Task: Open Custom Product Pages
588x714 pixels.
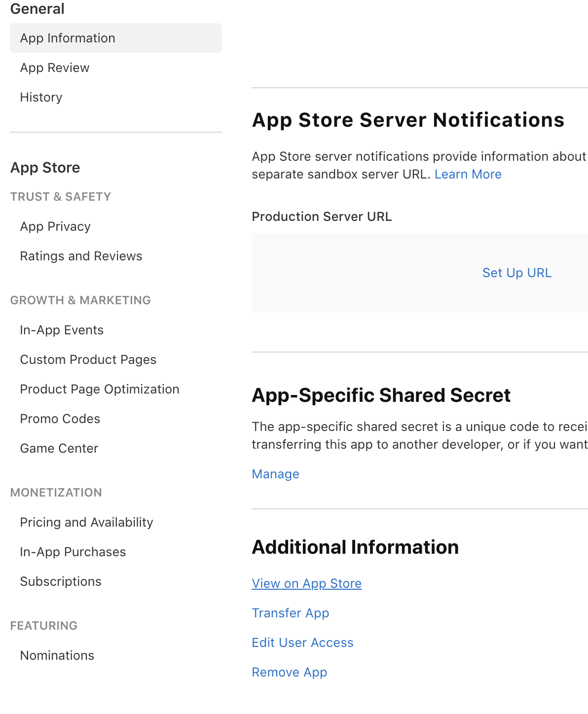Action: tap(88, 359)
